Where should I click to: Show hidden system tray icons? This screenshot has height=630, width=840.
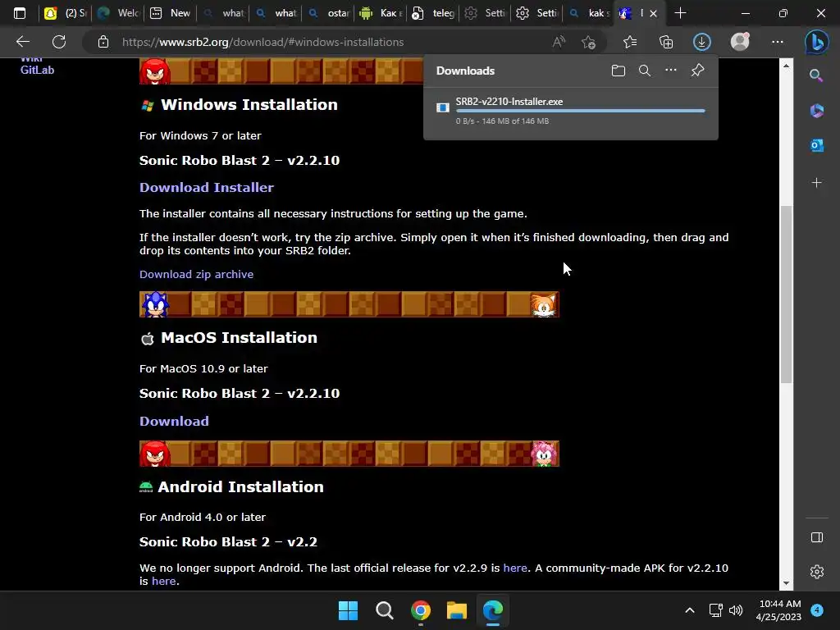pyautogui.click(x=690, y=610)
